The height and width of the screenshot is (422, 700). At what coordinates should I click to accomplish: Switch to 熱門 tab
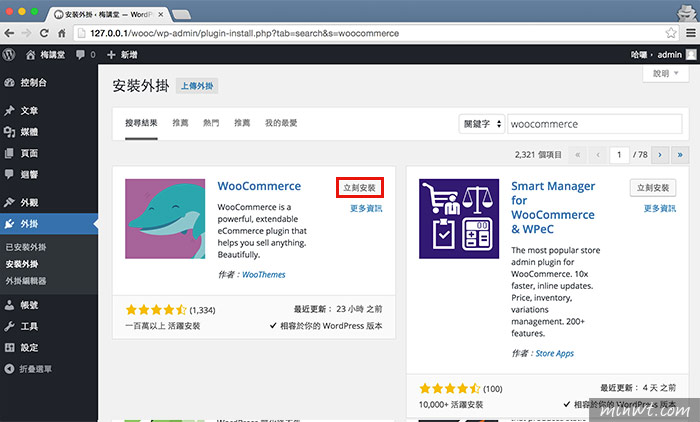tap(211, 123)
